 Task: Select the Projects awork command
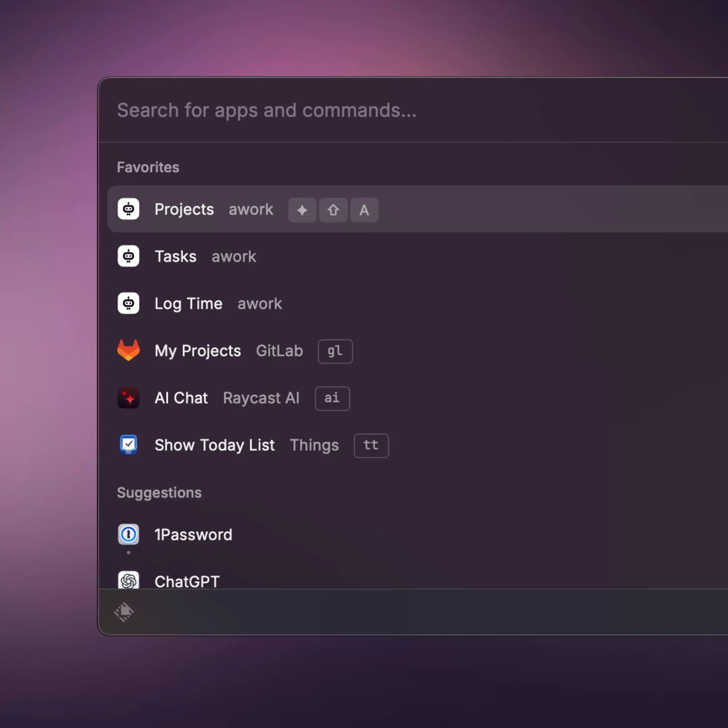pyautogui.click(x=184, y=210)
